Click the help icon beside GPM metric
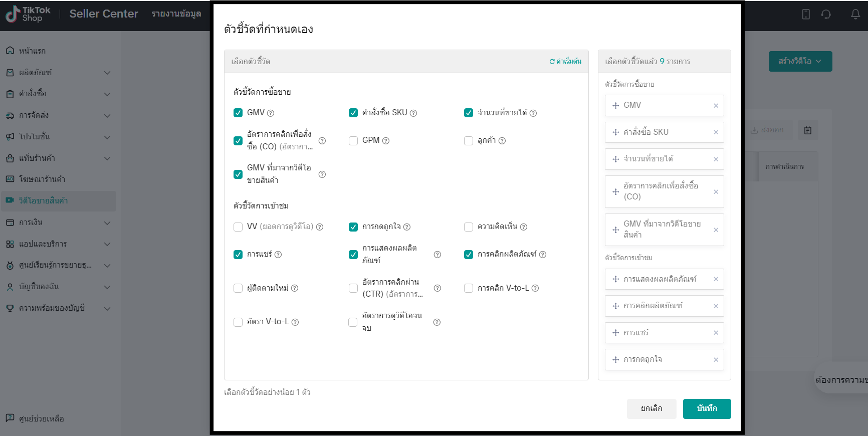 click(x=386, y=141)
